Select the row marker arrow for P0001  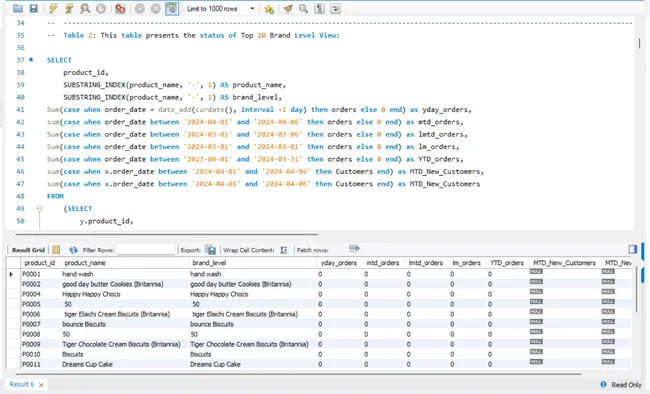click(11, 274)
